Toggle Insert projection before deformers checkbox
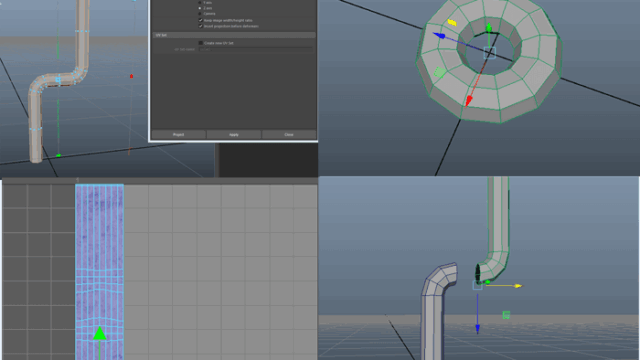640x360 pixels. coord(200,26)
